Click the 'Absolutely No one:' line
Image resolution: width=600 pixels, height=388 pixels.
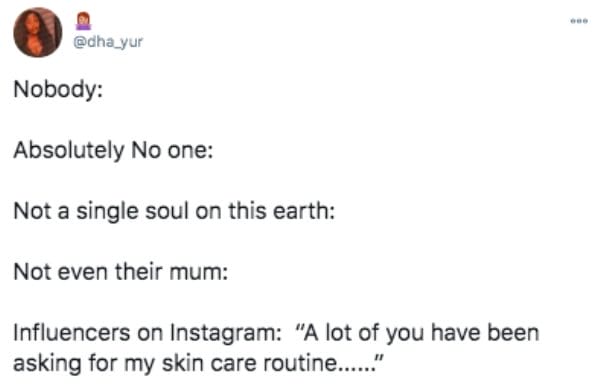tap(113, 150)
